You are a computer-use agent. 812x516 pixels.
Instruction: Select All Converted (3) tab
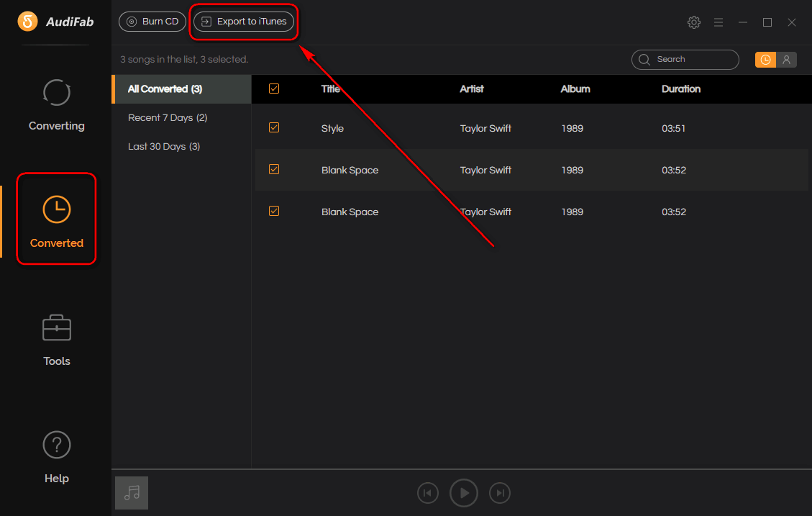182,89
